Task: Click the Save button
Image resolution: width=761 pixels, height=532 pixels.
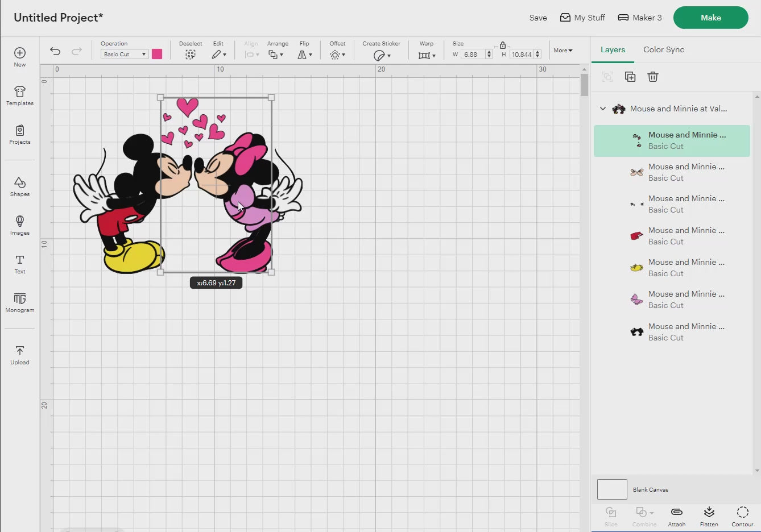Action: pos(538,18)
